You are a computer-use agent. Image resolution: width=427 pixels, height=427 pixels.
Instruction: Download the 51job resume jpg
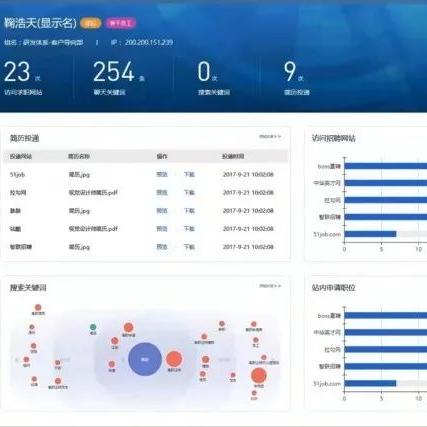(189, 174)
